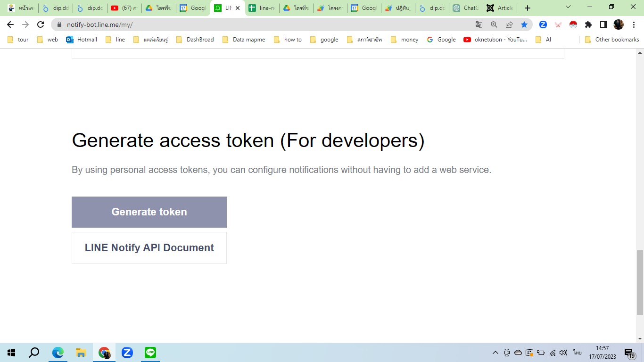Switch to the ChatGPT tab
This screenshot has width=644, height=362.
[466, 8]
